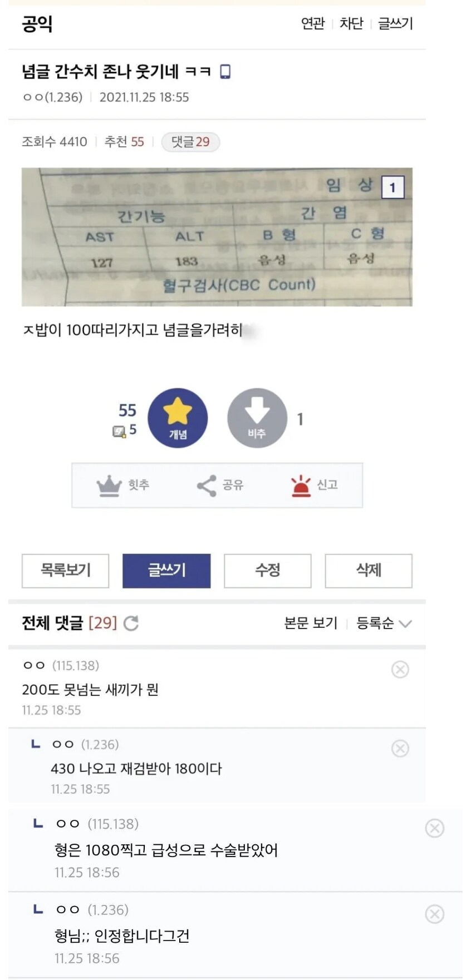The image size is (471, 980).
Task: Refresh the comments with the reload icon
Action: click(x=131, y=623)
